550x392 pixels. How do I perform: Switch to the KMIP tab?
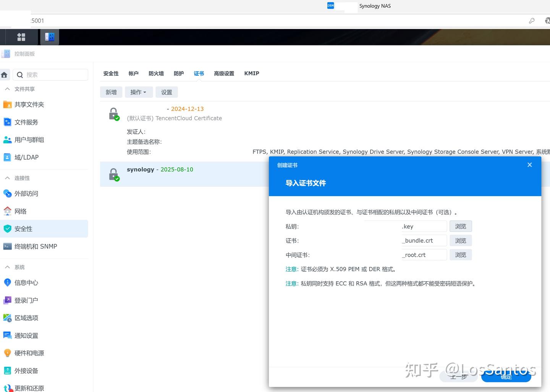(251, 73)
